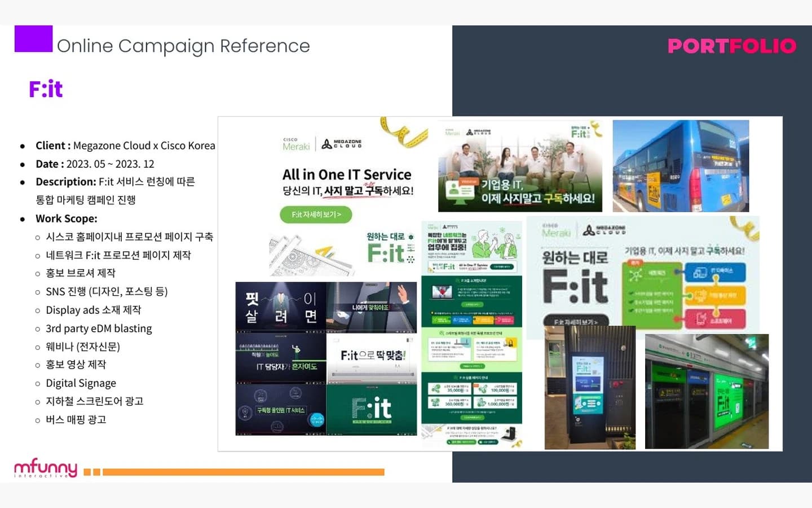Select the '홍보 영상 제작' item

pos(76,365)
